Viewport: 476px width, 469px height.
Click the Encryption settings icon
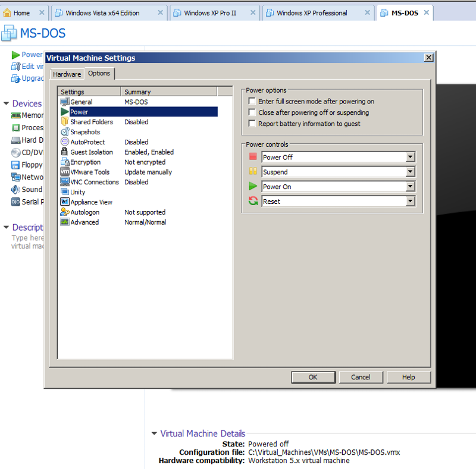click(x=65, y=162)
